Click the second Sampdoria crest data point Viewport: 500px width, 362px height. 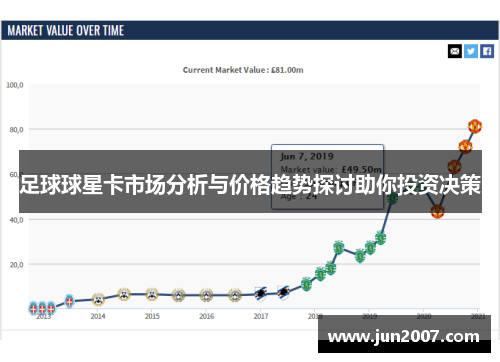(283, 293)
